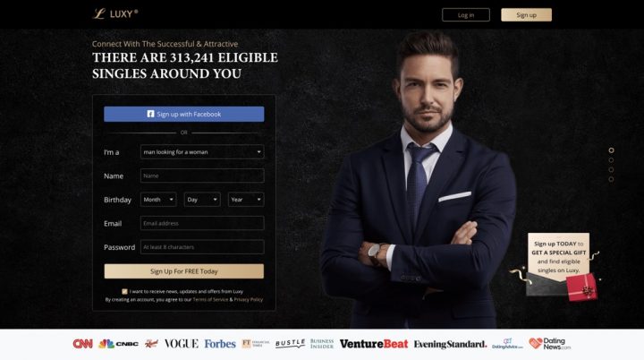Expand the birthday Month dropdown

point(158,200)
